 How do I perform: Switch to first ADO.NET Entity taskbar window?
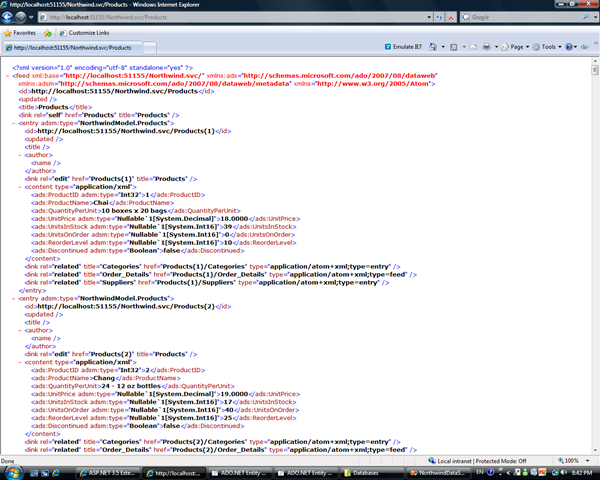(240, 473)
